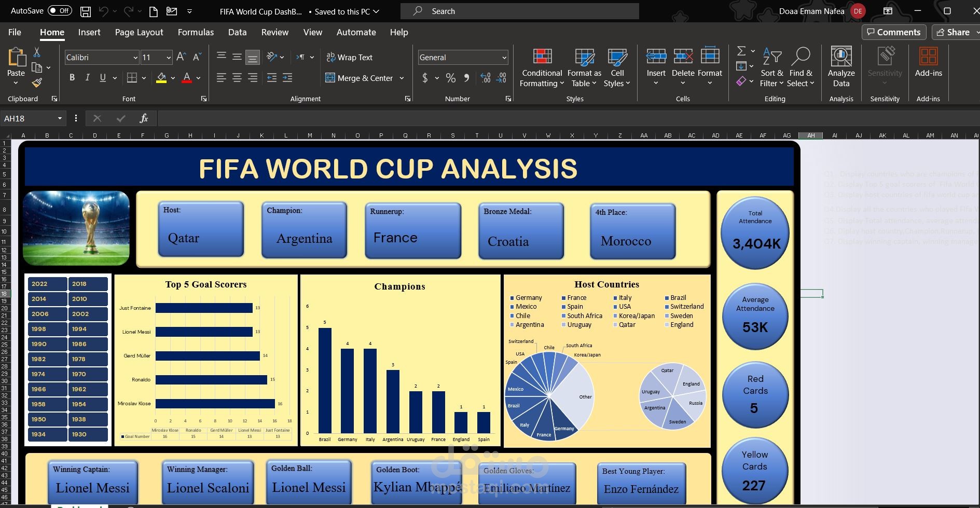The image size is (980, 508).
Task: Toggle Bottom Align button
Action: click(x=253, y=57)
